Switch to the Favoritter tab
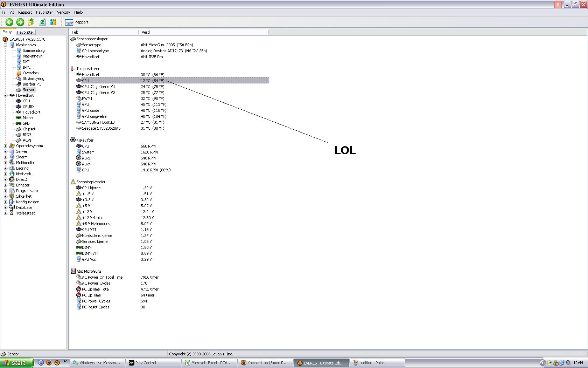 (x=26, y=32)
